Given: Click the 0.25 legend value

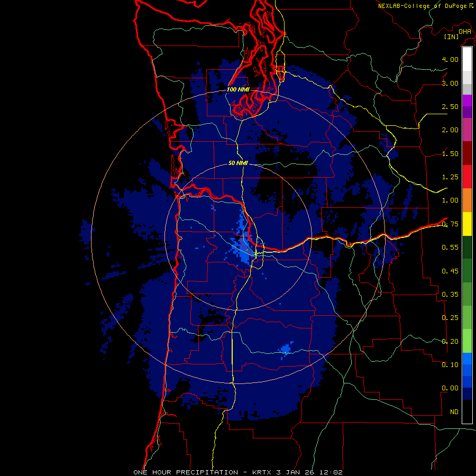Looking at the screenshot, I should pyautogui.click(x=450, y=318).
